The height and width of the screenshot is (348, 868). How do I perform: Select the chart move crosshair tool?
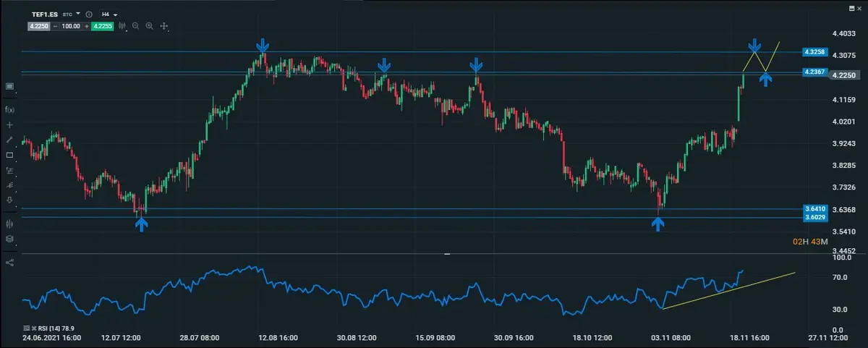pyautogui.click(x=164, y=26)
